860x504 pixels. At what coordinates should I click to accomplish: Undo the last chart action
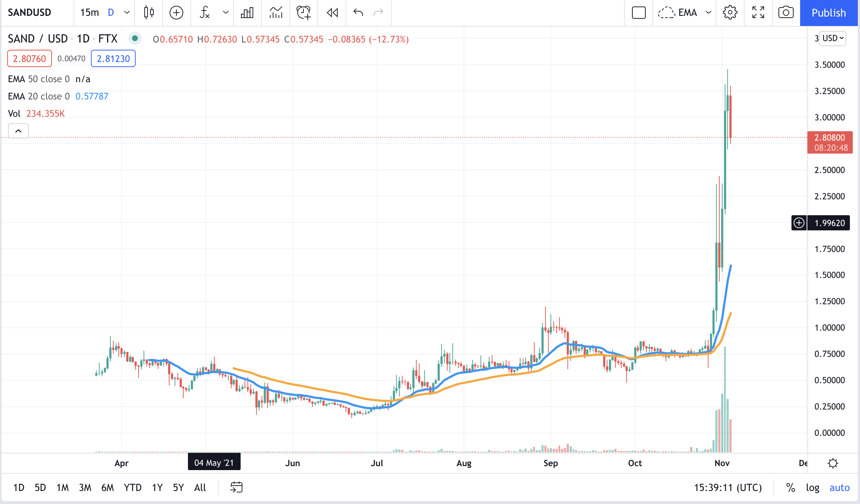[358, 13]
